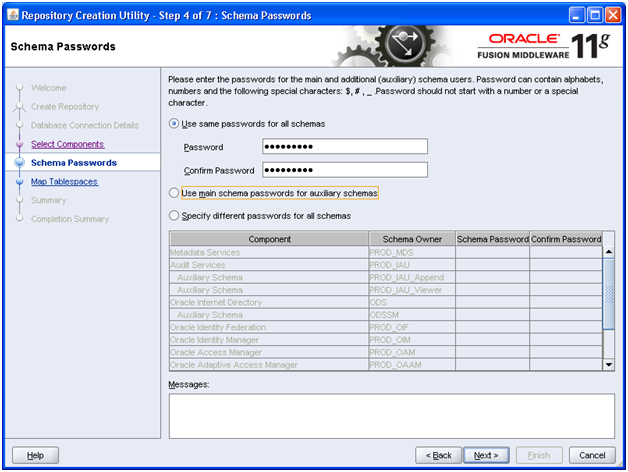Click inside the Messages text area
Viewport: 628px width, 472px height.
pos(392,416)
